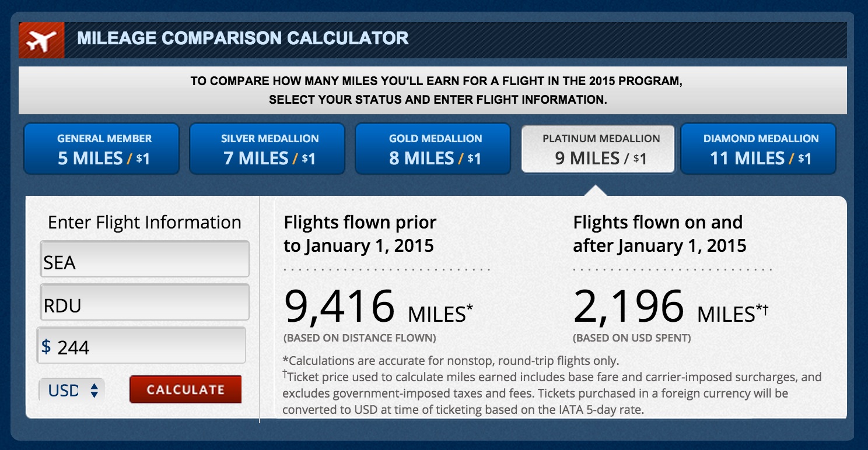The image size is (868, 450).
Task: Click the airplane logo icon
Action: [41, 40]
